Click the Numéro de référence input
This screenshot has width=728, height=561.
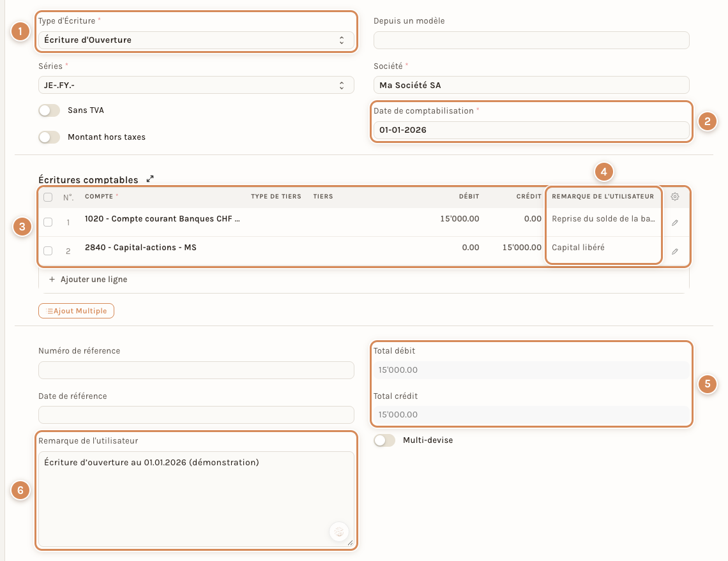(197, 370)
